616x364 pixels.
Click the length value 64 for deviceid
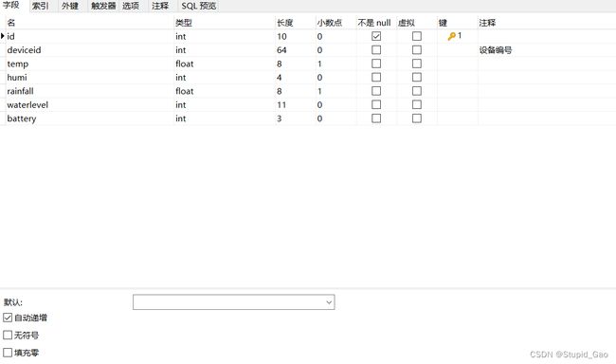click(296, 50)
